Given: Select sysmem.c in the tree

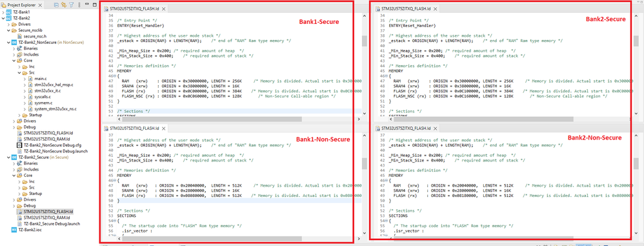Looking at the screenshot, I should (43, 103).
